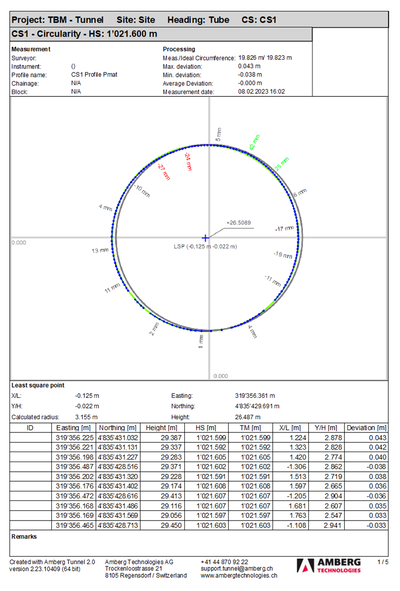Select the Min. deviation value '-0.038 m'
400x591 pixels.
[x=250, y=75]
